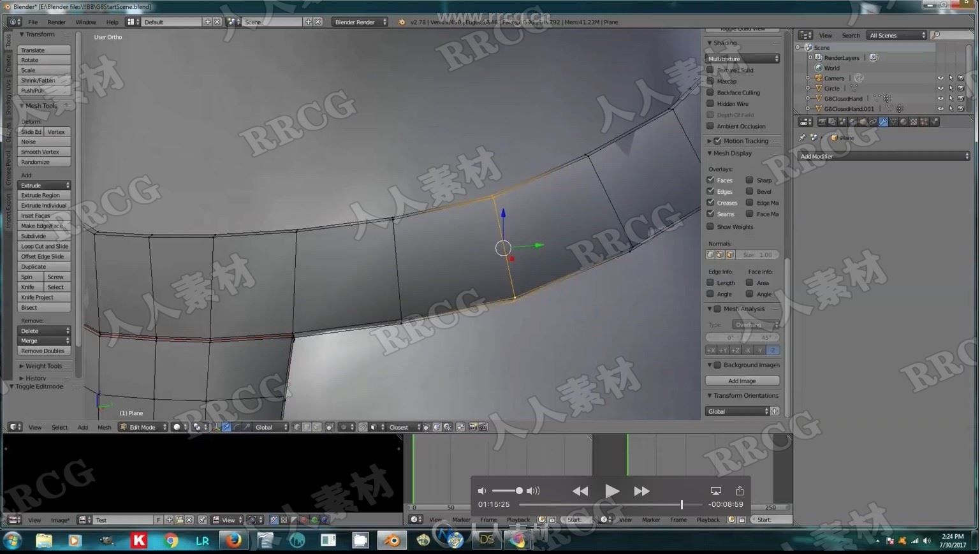The image size is (980, 554).
Task: Open Chrome from the taskbar
Action: pyautogui.click(x=170, y=541)
